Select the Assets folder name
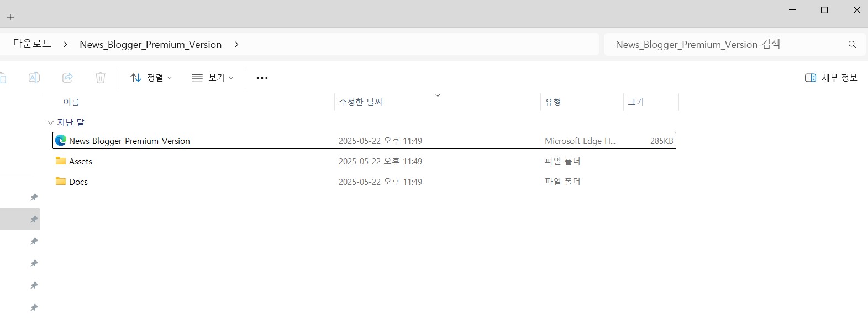Image resolution: width=868 pixels, height=336 pixels. point(81,162)
